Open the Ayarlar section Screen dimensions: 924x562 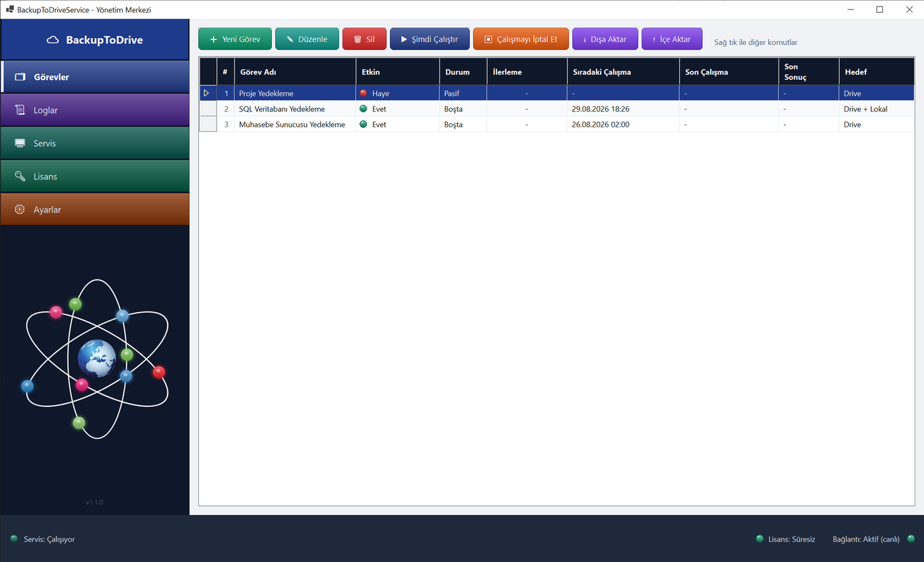pyautogui.click(x=95, y=209)
